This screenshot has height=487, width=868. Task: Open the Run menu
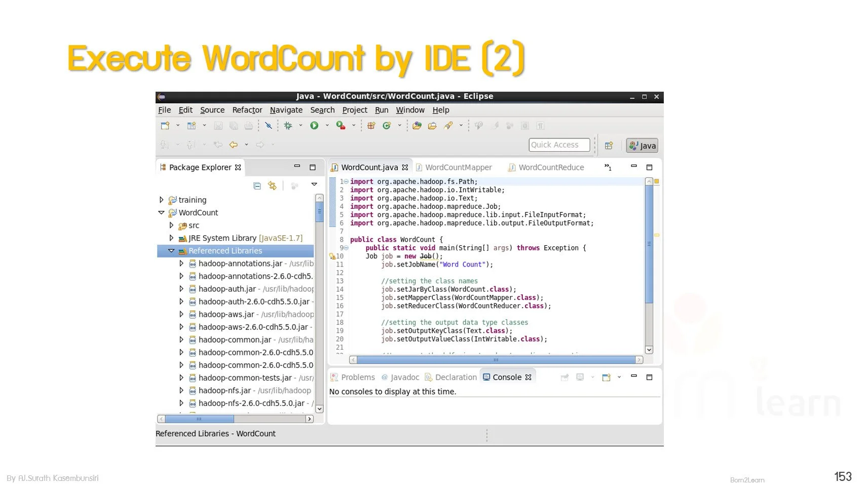tap(382, 110)
